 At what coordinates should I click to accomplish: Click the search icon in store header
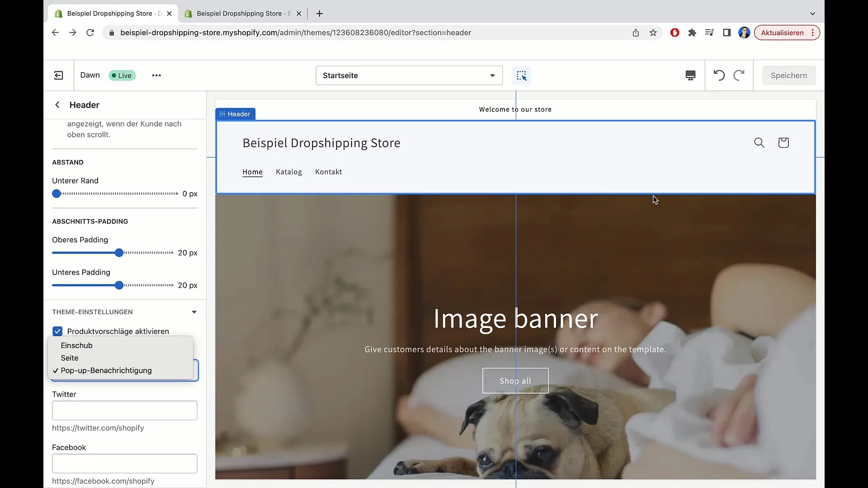(759, 142)
